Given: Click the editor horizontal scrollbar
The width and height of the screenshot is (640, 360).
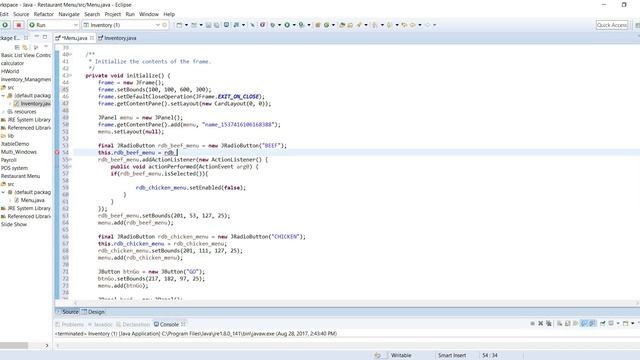Looking at the screenshot, I should (x=356, y=303).
